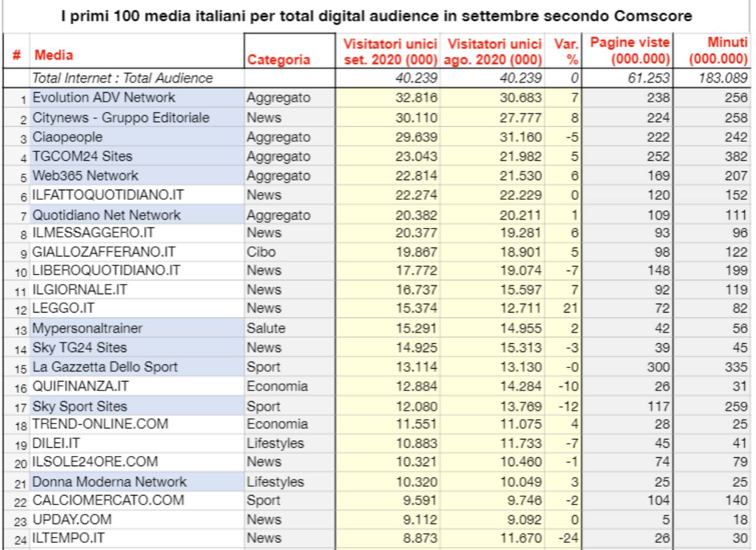Select the 169 page views for Web365
756x550 pixels.
point(659,175)
